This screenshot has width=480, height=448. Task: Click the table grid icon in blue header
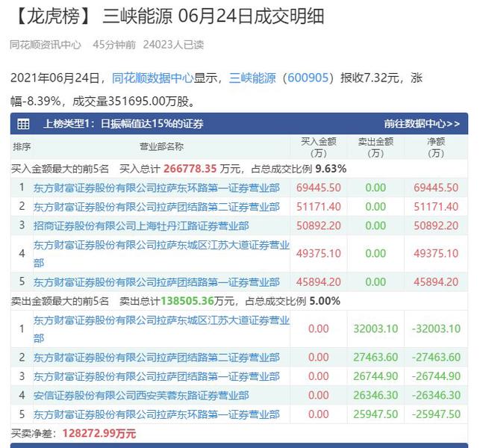click(24, 124)
